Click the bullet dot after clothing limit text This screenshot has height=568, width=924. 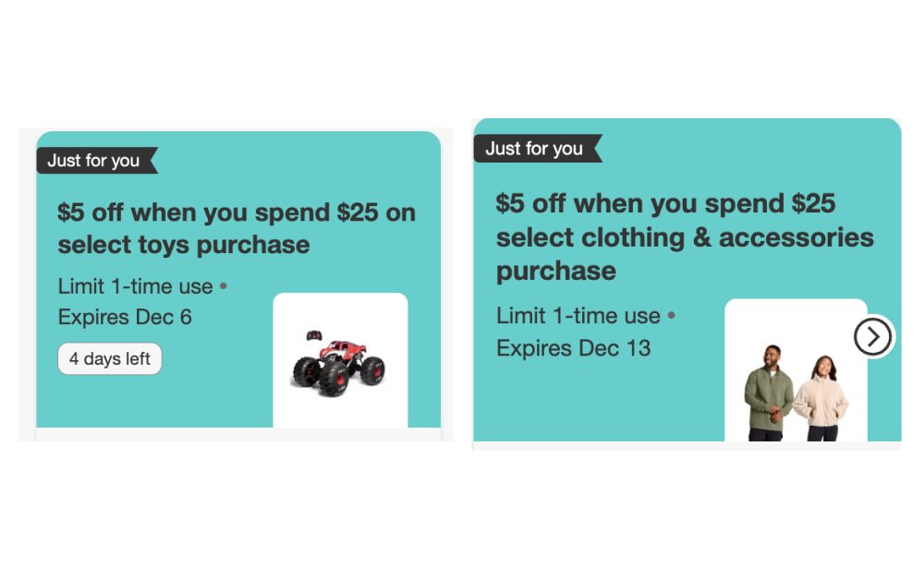tap(671, 316)
